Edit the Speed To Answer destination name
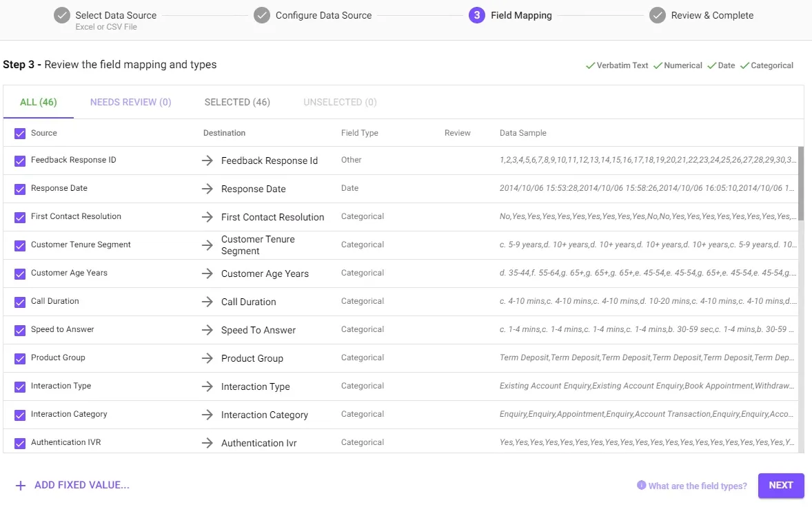The height and width of the screenshot is (507, 812). 258,330
